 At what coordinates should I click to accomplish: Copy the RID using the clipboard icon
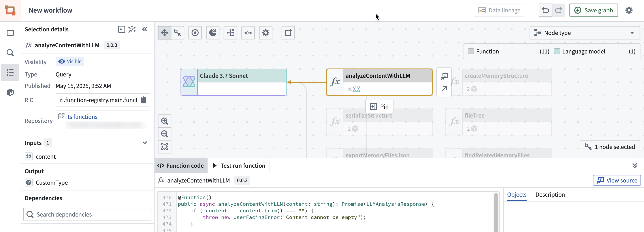coord(143,100)
